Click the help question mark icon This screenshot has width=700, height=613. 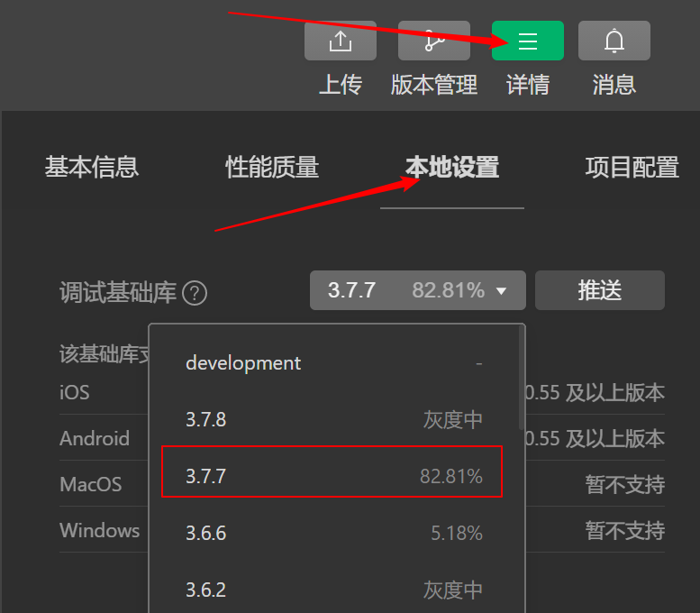[x=195, y=293]
